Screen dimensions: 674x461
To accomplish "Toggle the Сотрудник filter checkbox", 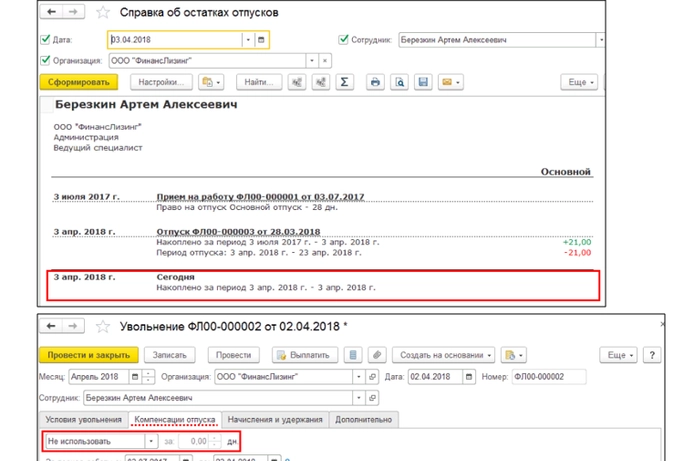I will 343,40.
